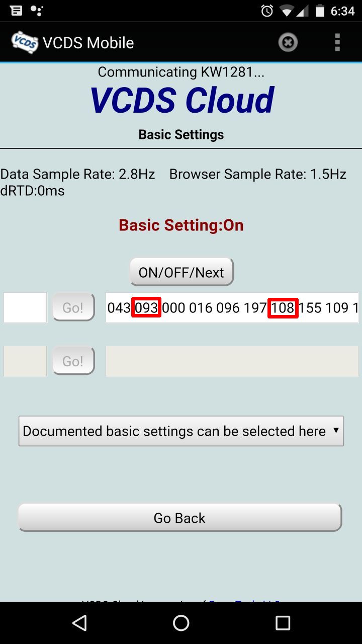The width and height of the screenshot is (362, 644).
Task: Select the Basic Settings subtitle
Action: tap(181, 135)
